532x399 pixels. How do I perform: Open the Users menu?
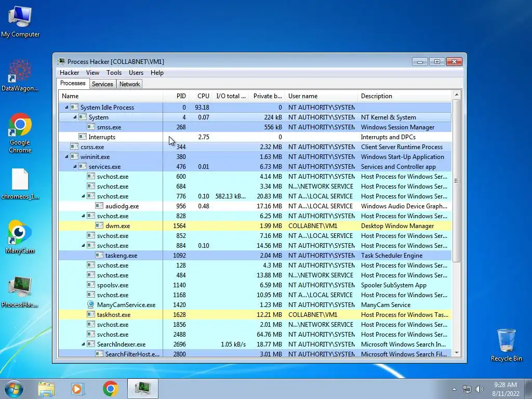click(136, 73)
